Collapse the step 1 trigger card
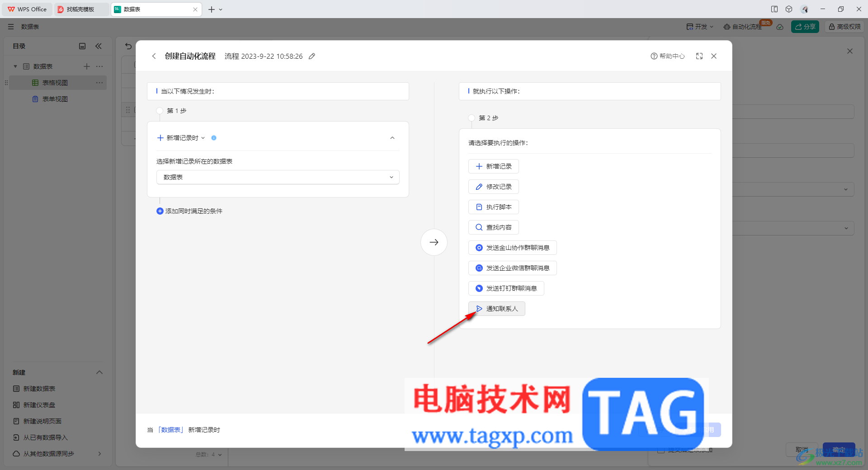868x470 pixels. (392, 138)
